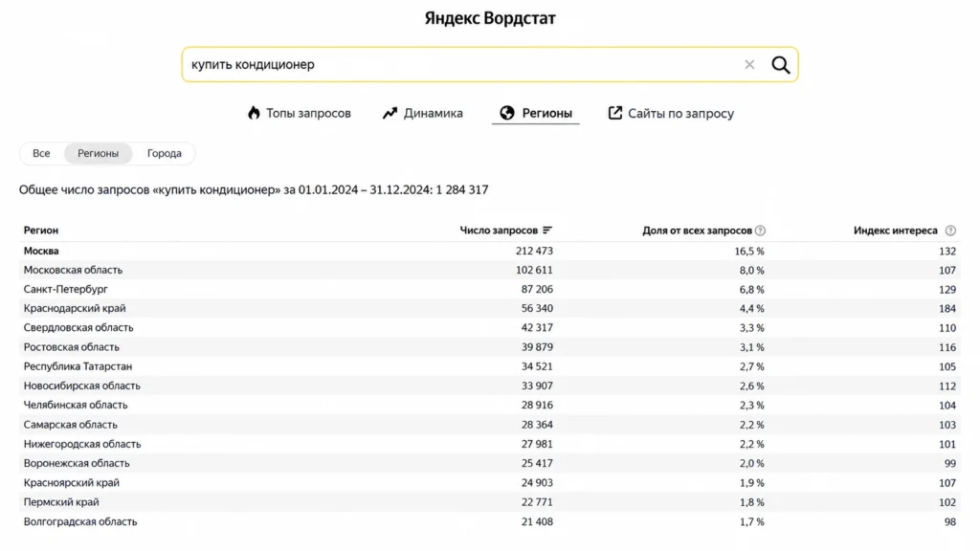Select the Республика Татарстан row
This screenshot has height=551, width=980.
(x=490, y=366)
